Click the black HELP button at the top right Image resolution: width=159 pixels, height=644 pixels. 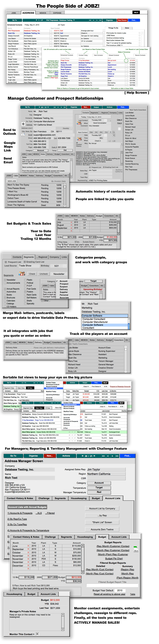point(136,12)
